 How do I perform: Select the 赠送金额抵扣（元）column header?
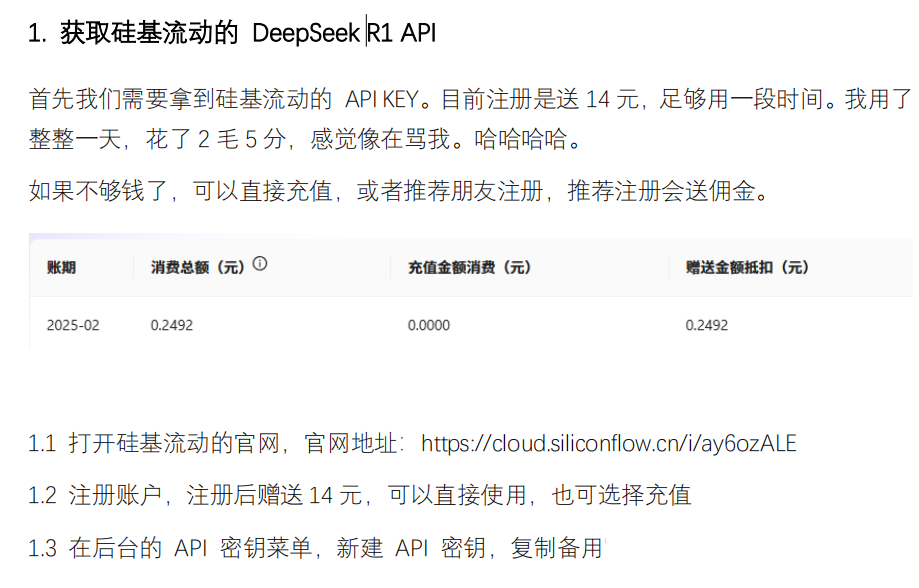[x=747, y=267]
